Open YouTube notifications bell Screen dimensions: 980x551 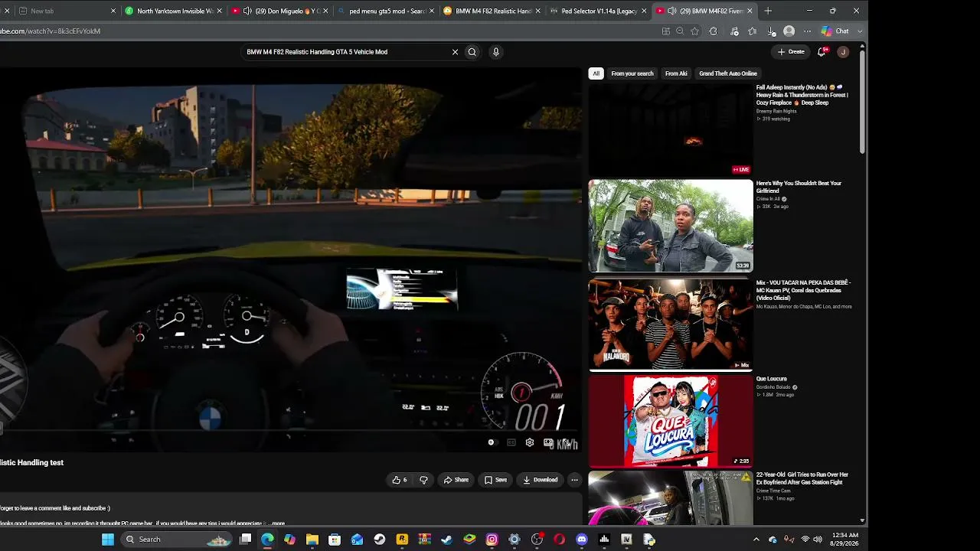pyautogui.click(x=822, y=52)
